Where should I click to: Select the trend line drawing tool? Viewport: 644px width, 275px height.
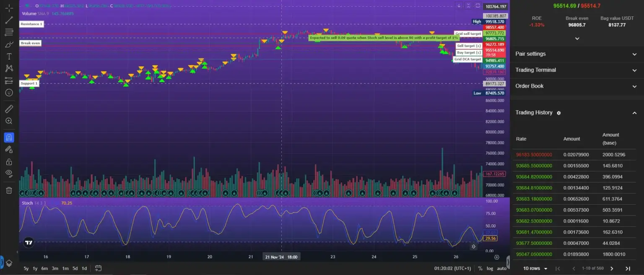(9, 20)
